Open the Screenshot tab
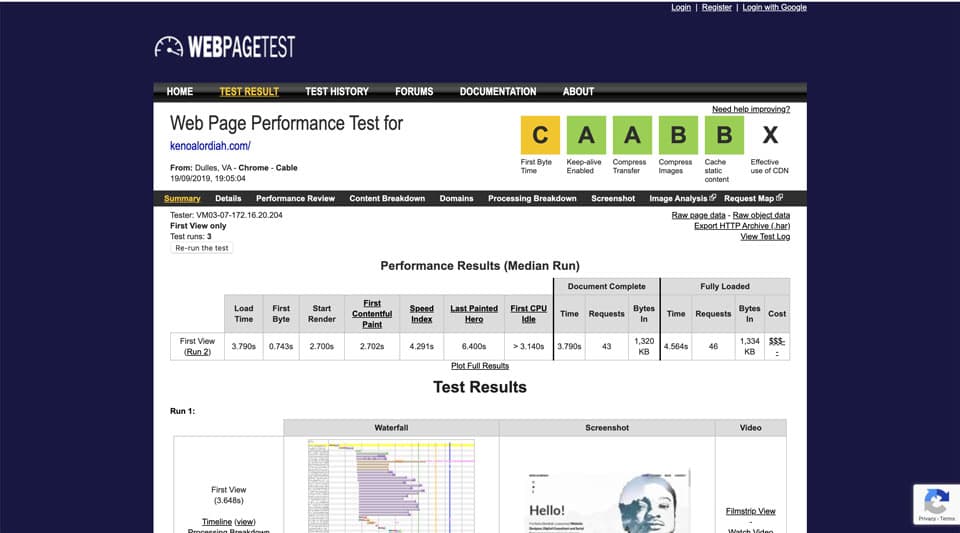 click(613, 198)
